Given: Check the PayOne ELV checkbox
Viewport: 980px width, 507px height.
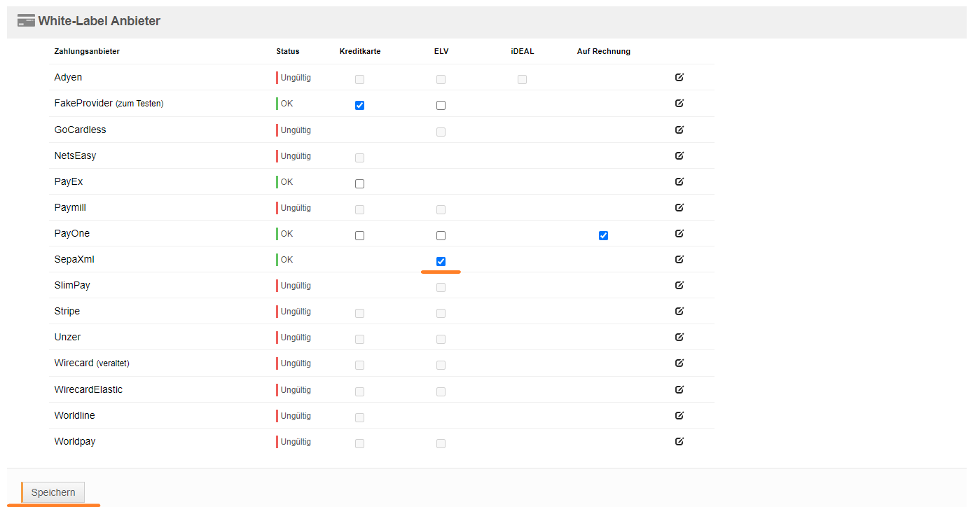Looking at the screenshot, I should (x=441, y=235).
